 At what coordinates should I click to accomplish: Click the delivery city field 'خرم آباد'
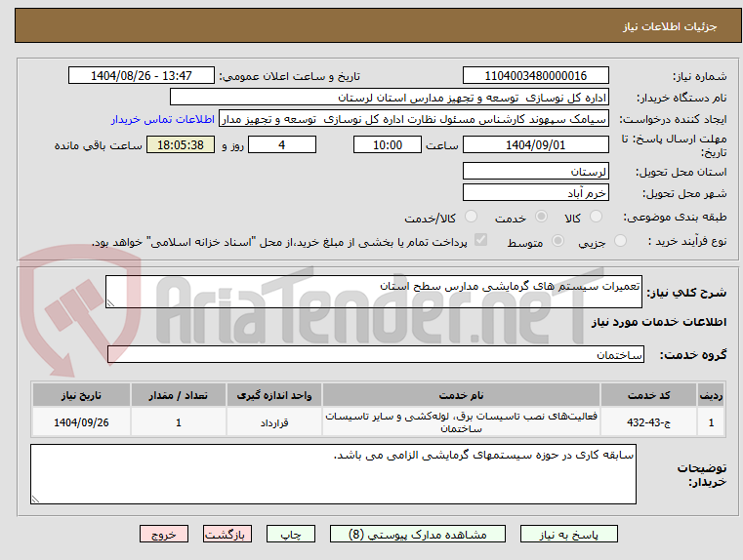coord(535,193)
